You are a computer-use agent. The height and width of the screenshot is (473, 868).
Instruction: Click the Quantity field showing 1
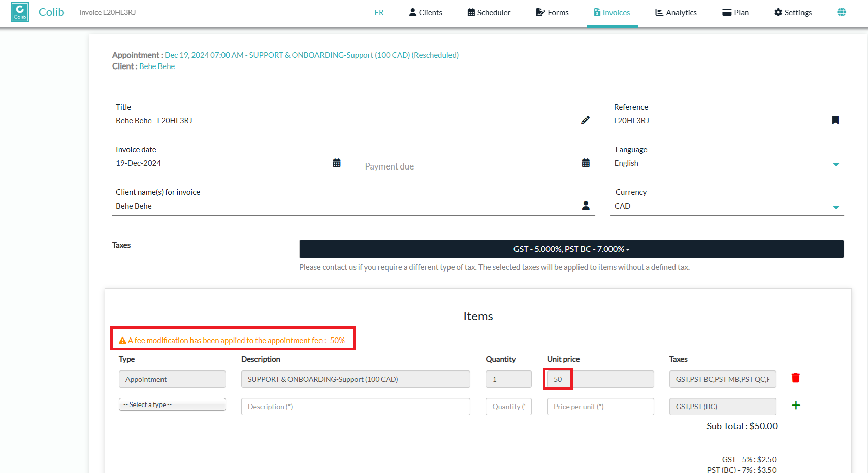pyautogui.click(x=508, y=379)
